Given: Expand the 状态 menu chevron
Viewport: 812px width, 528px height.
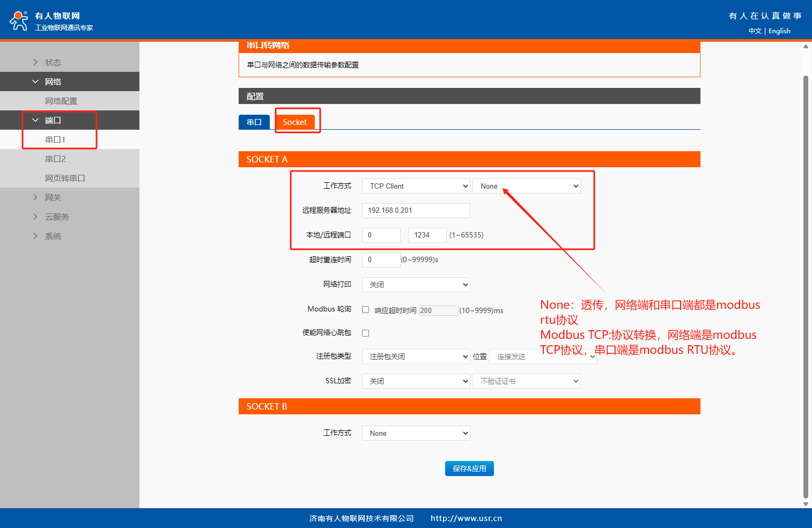Looking at the screenshot, I should pos(35,62).
